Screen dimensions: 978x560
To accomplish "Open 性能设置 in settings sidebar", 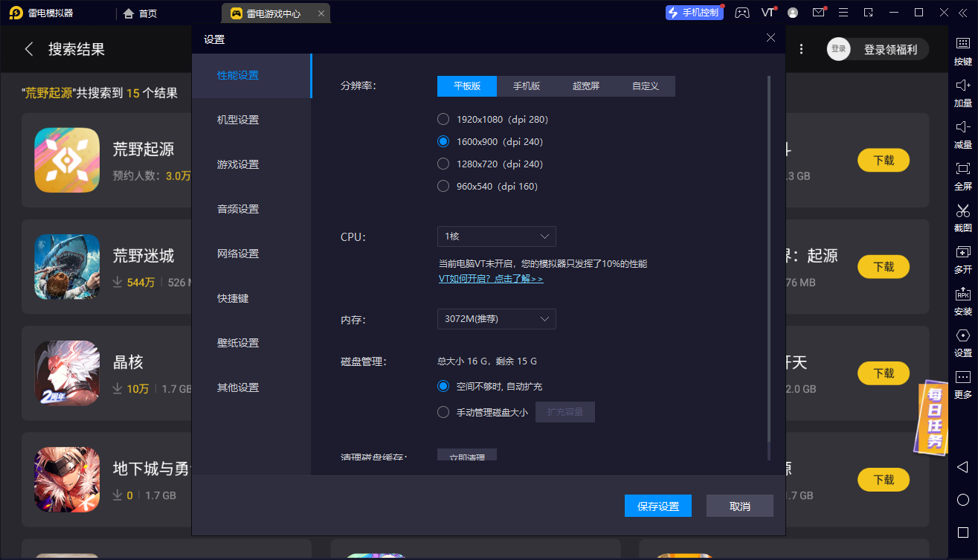I will coord(251,76).
